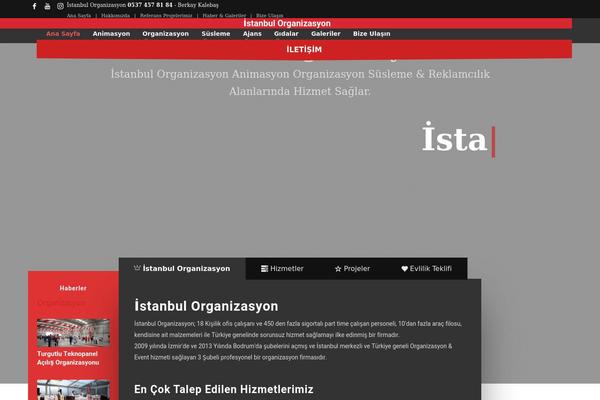Viewport: 600px width, 400px height.
Task: Open the Ana Sayfa main menu item
Action: [x=63, y=34]
